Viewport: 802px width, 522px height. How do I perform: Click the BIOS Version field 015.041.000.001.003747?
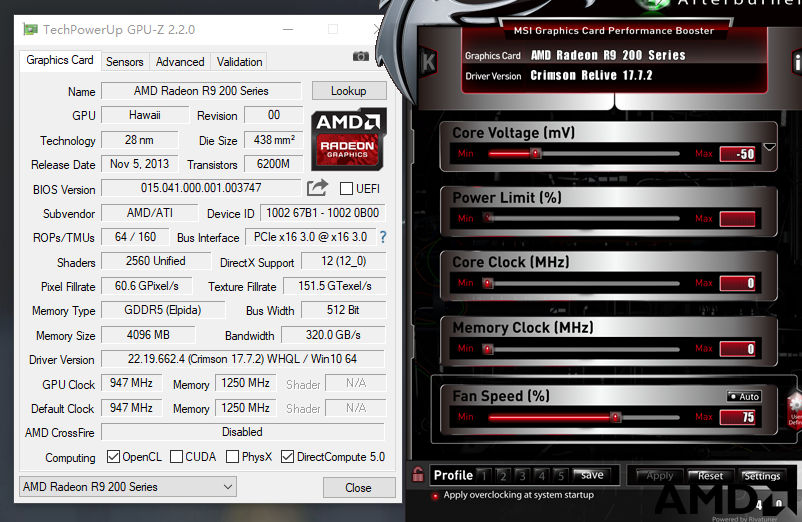coord(201,188)
